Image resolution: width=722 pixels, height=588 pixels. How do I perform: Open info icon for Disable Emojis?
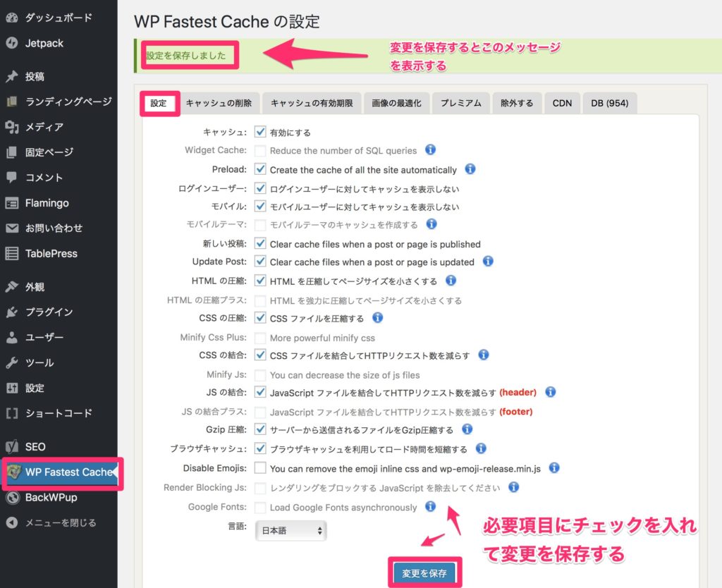(554, 468)
